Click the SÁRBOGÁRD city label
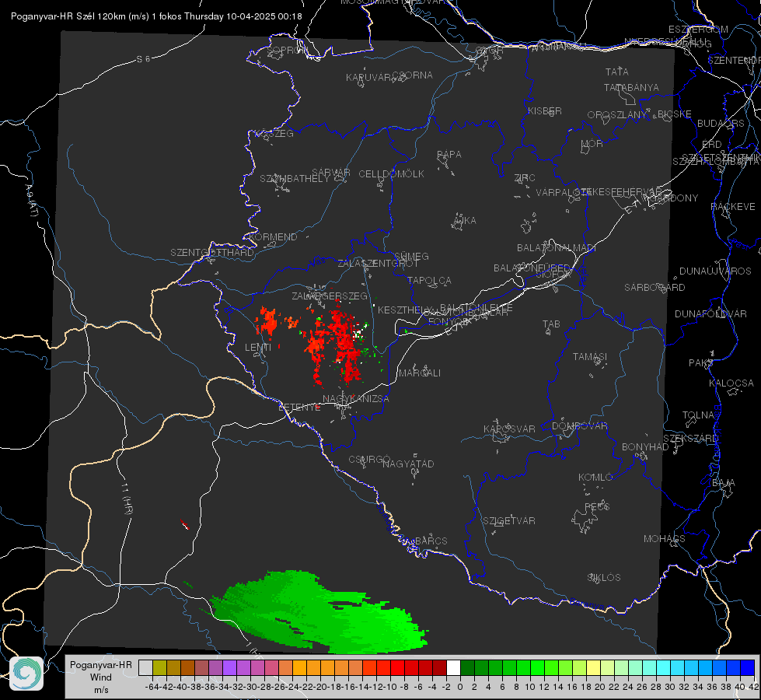761x700 pixels. (655, 288)
